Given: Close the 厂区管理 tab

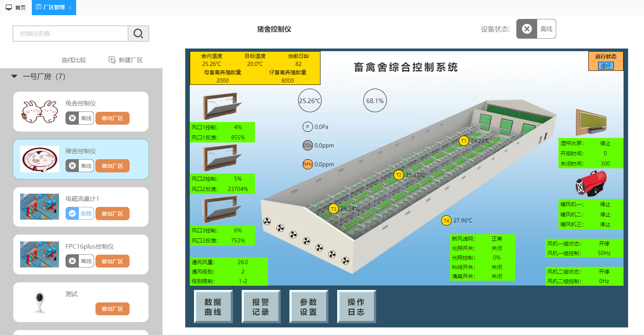Looking at the screenshot, I should point(70,8).
